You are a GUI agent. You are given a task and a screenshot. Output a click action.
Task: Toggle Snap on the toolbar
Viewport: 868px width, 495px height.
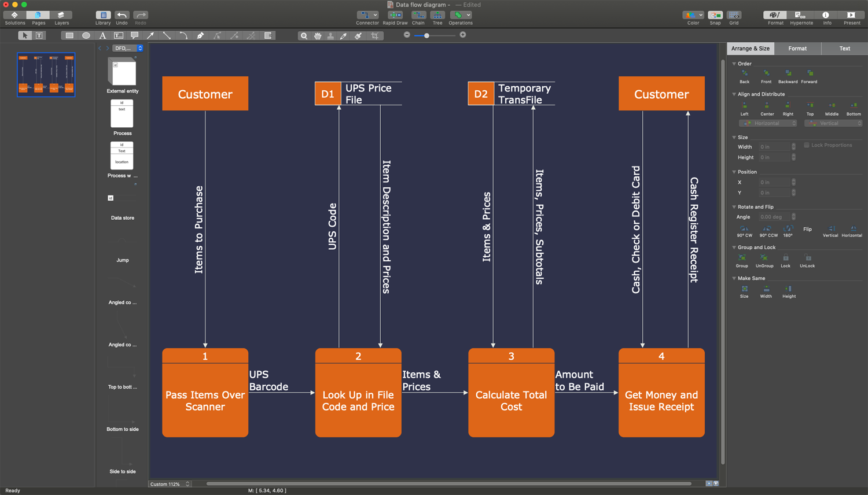click(x=715, y=17)
